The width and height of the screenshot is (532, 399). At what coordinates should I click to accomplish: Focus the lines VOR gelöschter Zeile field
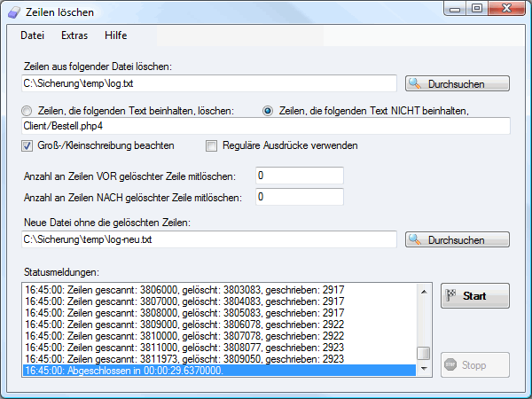(x=299, y=176)
